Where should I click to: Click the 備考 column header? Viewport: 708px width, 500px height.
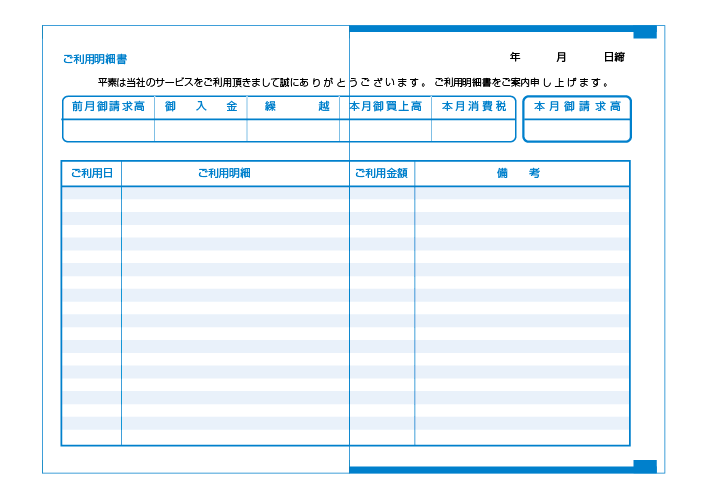(519, 173)
